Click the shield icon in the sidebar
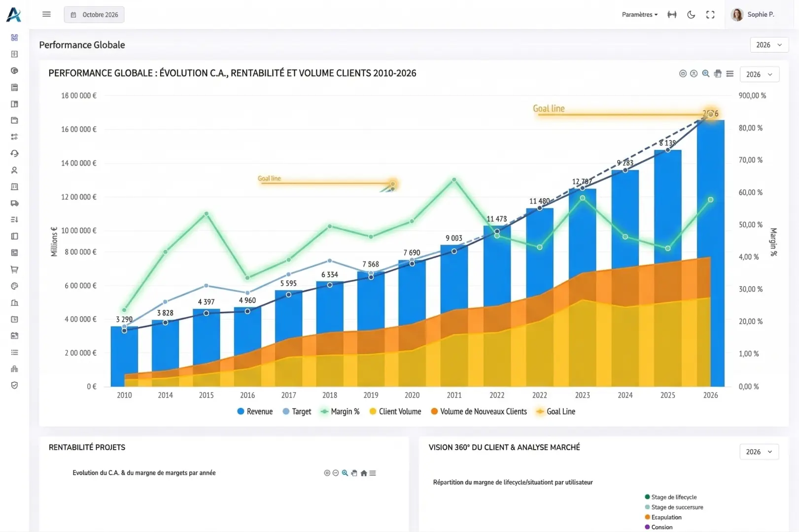The image size is (799, 532). click(x=14, y=385)
